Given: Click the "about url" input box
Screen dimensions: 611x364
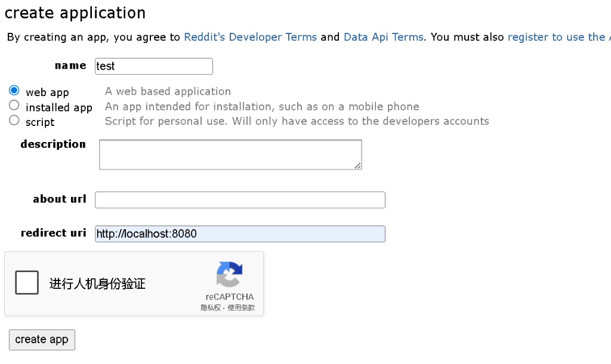Looking at the screenshot, I should (x=239, y=200).
